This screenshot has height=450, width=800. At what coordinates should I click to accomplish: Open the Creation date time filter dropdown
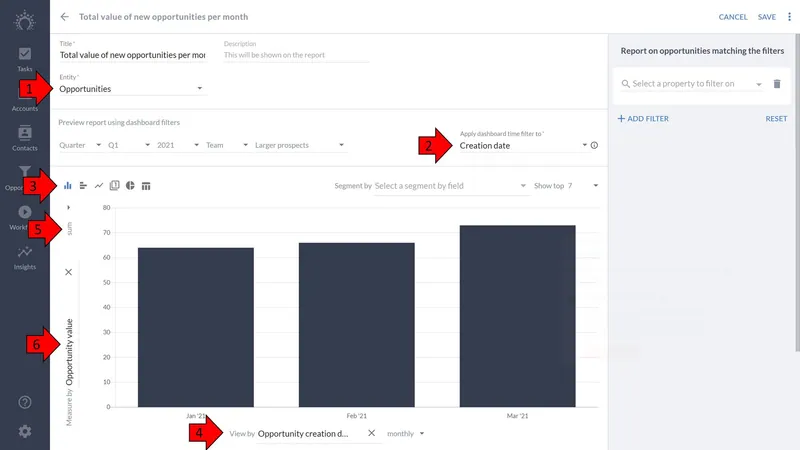[523, 145]
